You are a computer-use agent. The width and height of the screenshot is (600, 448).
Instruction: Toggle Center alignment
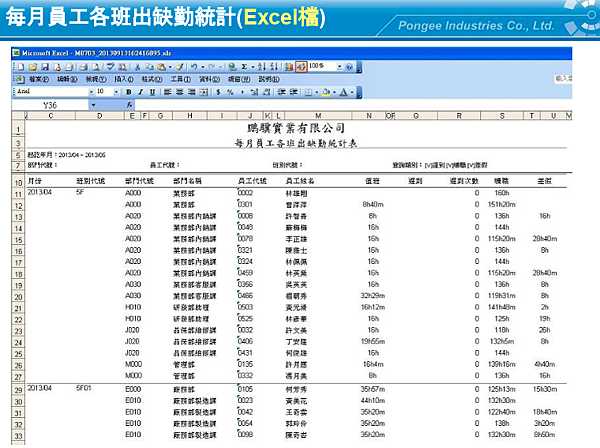(179, 92)
